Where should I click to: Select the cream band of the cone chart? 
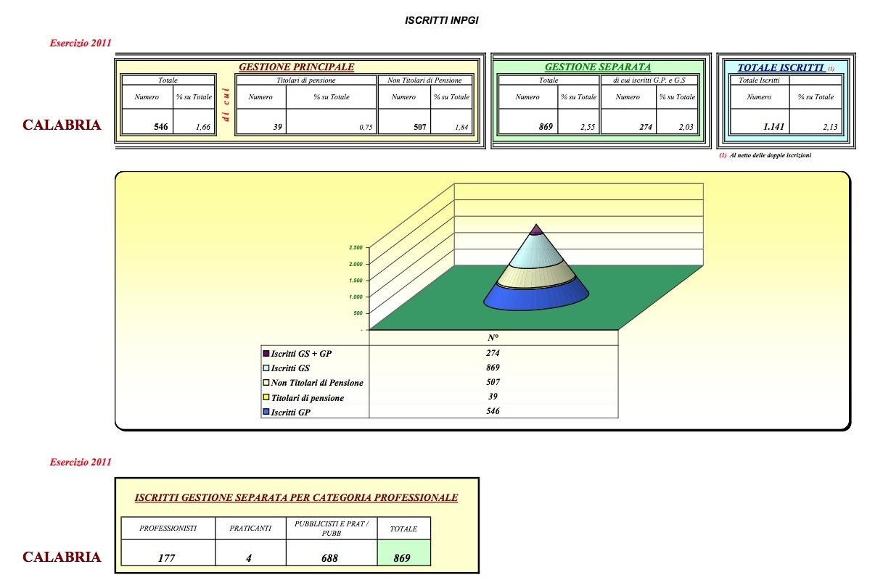(536, 277)
